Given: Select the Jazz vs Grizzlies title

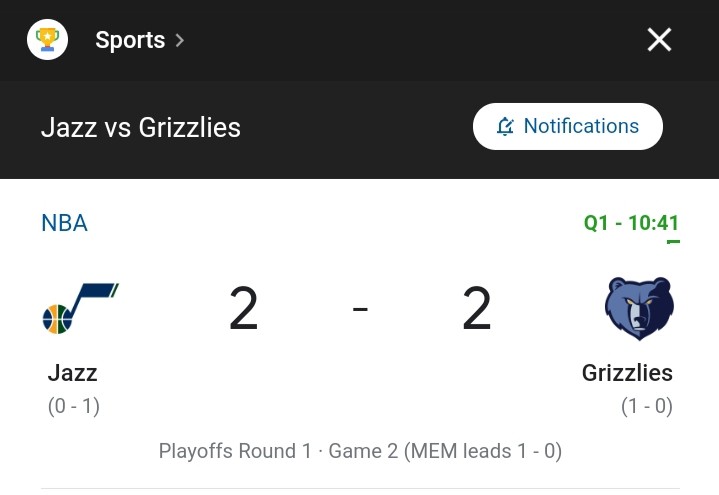Looking at the screenshot, I should pos(141,128).
